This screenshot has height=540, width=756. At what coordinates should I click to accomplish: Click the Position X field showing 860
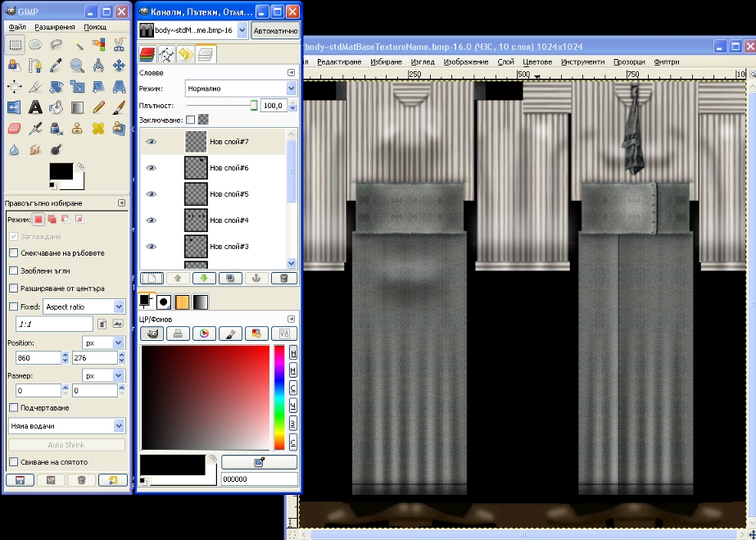[x=38, y=358]
